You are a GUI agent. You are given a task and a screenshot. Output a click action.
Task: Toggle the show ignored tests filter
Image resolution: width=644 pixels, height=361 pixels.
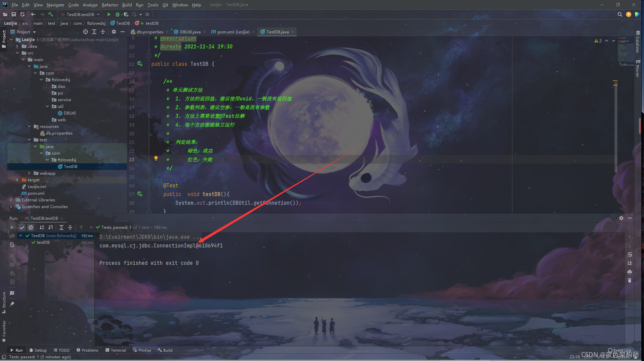(x=30, y=227)
